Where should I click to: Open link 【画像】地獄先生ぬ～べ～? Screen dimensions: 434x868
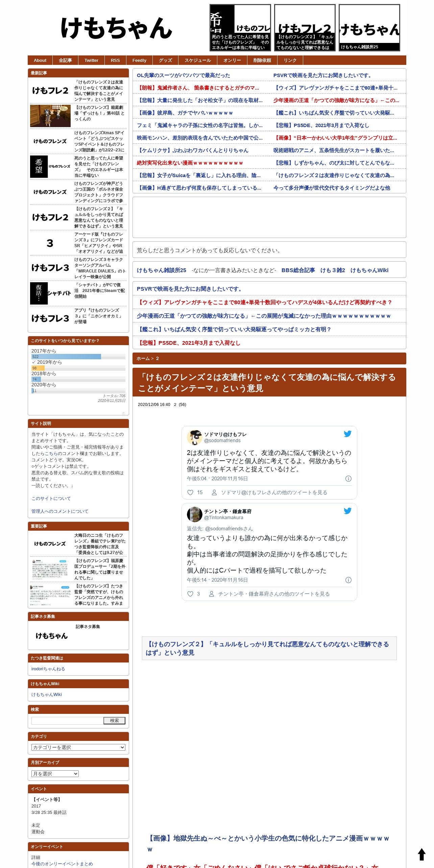pos(269,844)
